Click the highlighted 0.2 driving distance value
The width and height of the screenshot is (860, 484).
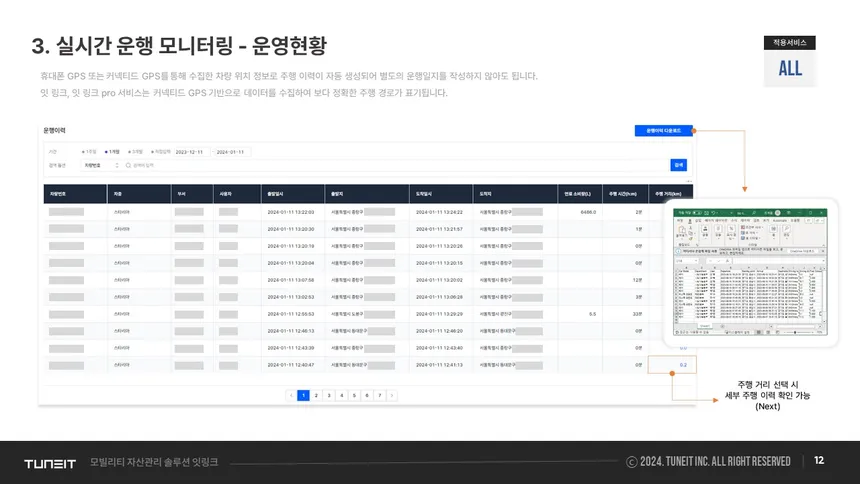point(683,365)
